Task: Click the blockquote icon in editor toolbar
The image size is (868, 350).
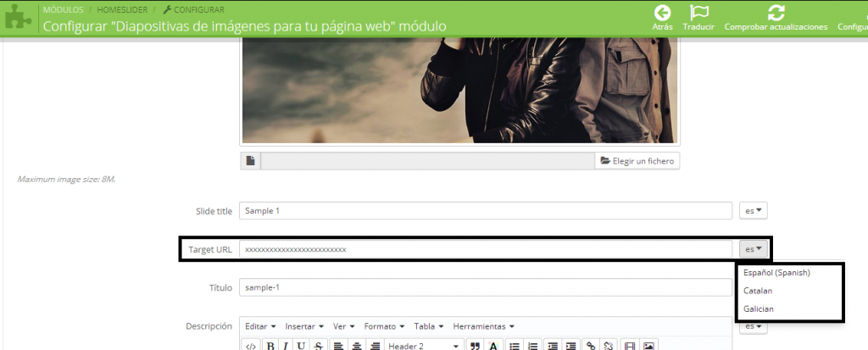Action: 475,346
